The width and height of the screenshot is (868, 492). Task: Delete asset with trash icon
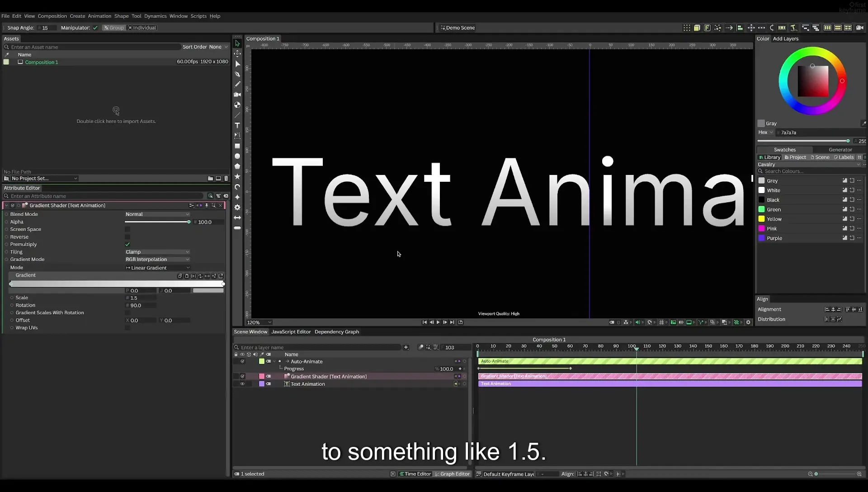[226, 179]
